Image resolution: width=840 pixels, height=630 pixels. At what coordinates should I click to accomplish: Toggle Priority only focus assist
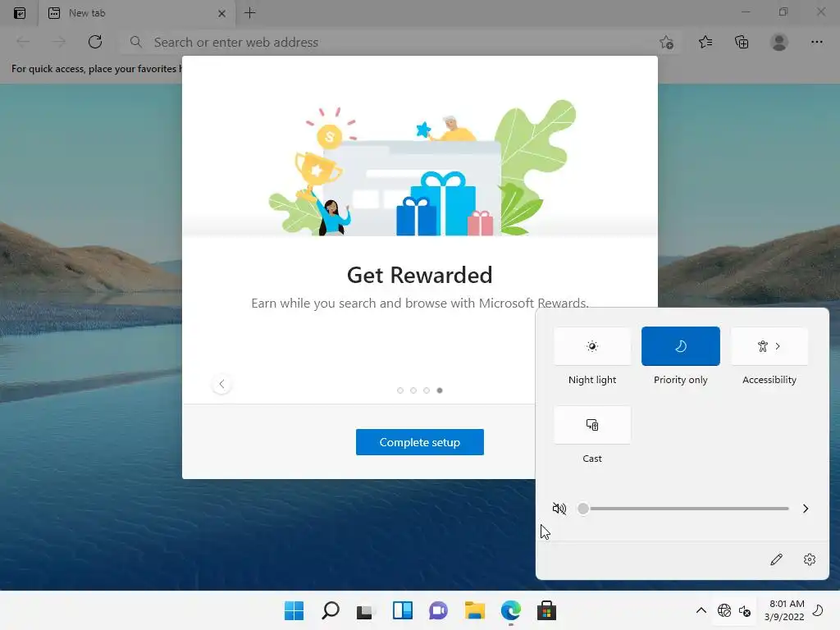click(680, 346)
